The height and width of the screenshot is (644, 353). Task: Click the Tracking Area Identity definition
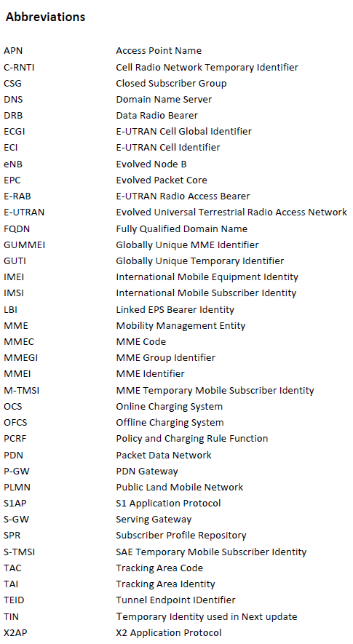165,584
